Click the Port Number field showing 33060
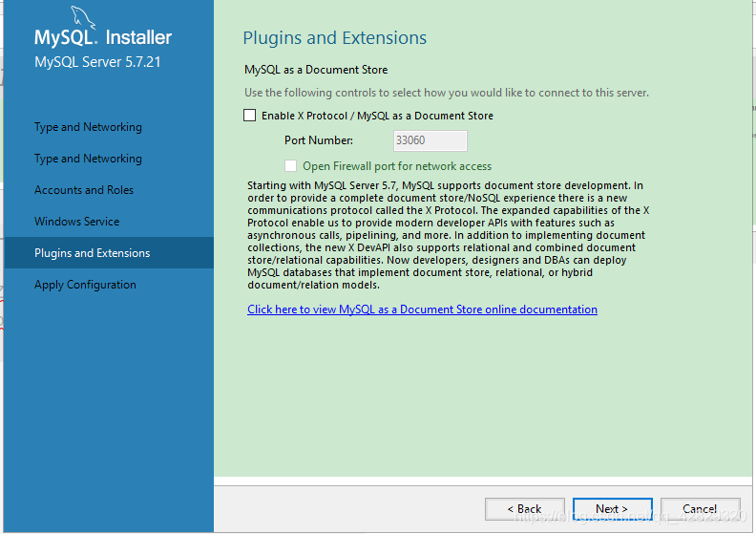Viewport: 756px width, 534px height. (430, 140)
